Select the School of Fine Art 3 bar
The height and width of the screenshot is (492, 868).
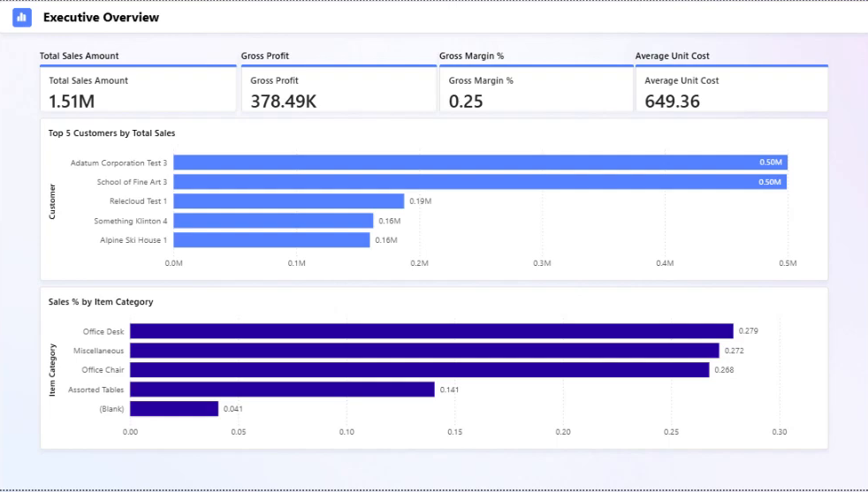pyautogui.click(x=480, y=182)
